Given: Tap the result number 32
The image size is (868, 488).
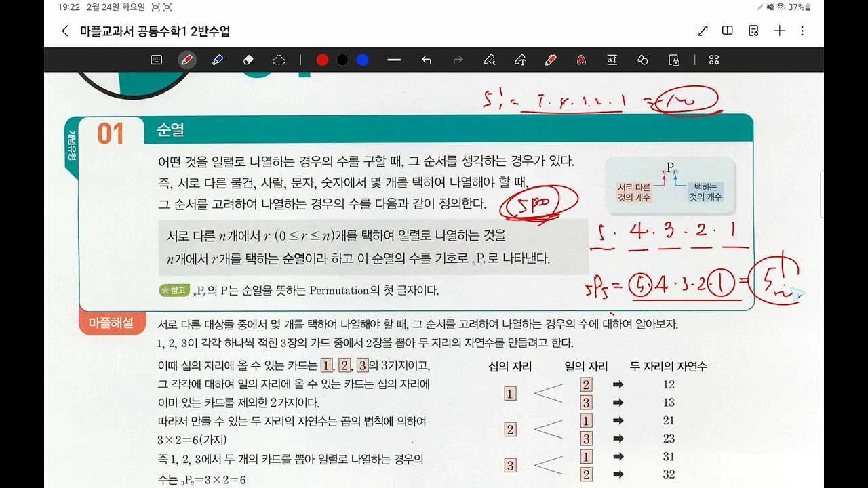Looking at the screenshot, I should (669, 474).
